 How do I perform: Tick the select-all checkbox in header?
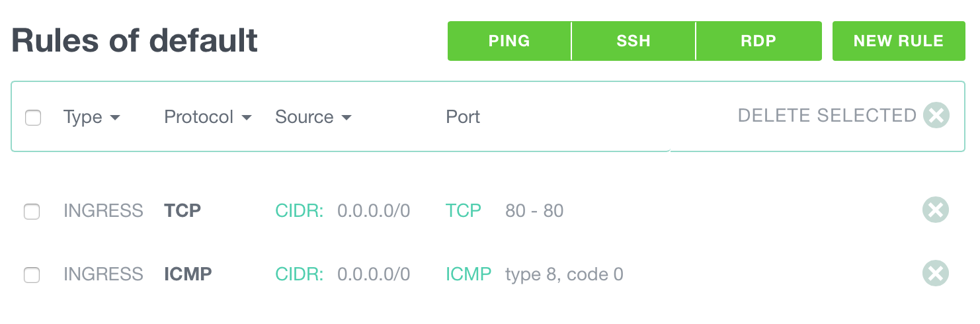tap(32, 118)
